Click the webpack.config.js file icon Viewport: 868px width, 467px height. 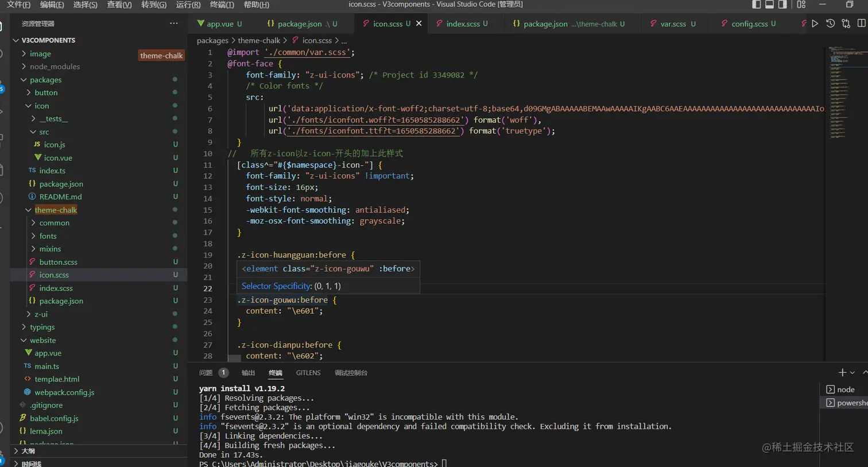[28, 392]
